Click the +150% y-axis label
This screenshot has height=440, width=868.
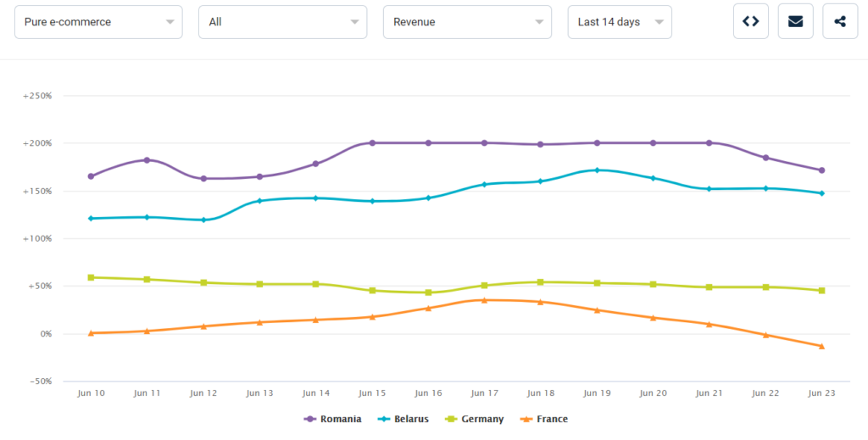(x=37, y=191)
